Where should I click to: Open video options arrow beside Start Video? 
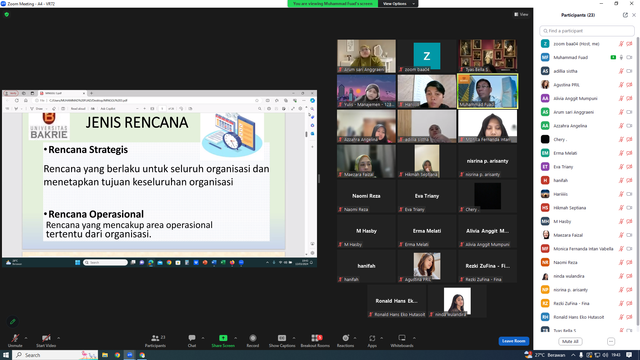59,338
